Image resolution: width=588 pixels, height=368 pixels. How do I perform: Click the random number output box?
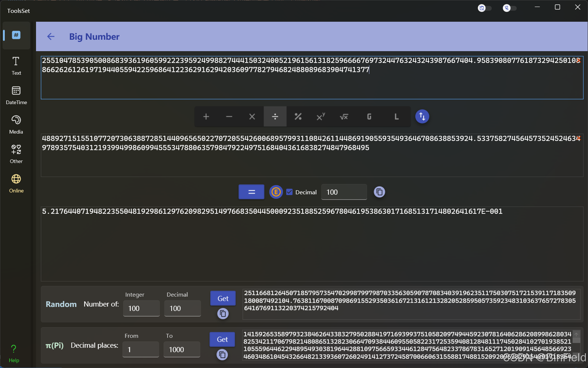click(411, 304)
